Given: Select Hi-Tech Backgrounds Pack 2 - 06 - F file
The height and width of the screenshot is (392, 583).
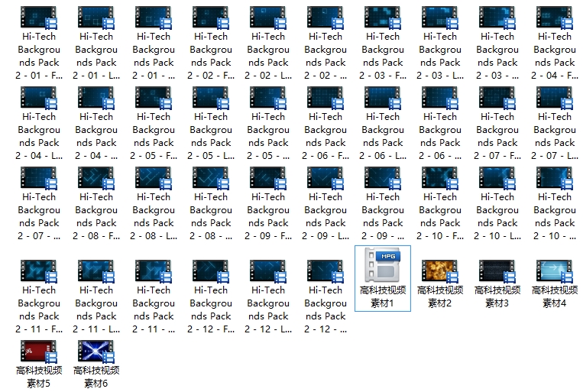Looking at the screenshot, I should pos(325,97).
